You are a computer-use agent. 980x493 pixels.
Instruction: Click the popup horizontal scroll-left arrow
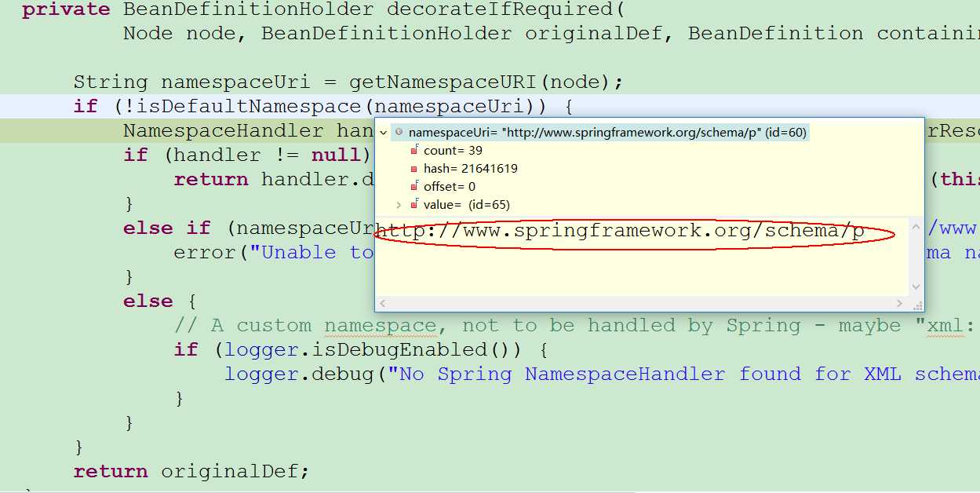383,304
